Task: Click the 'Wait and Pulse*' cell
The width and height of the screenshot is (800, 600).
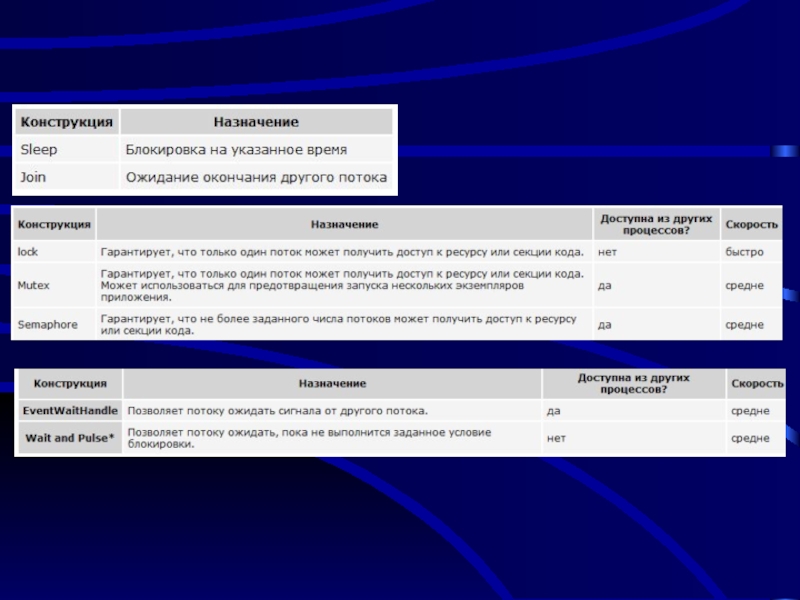Action: point(68,438)
